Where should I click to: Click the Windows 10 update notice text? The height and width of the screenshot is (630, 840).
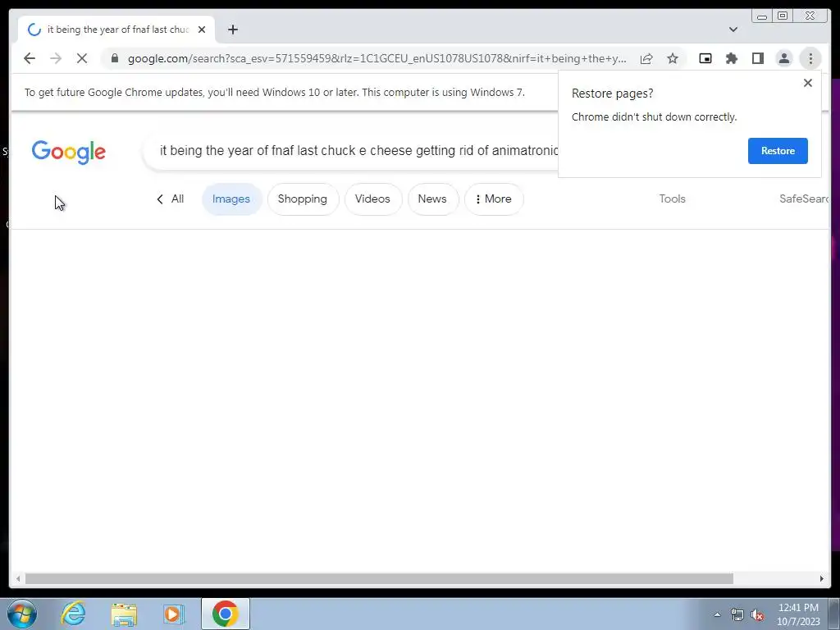click(x=274, y=92)
